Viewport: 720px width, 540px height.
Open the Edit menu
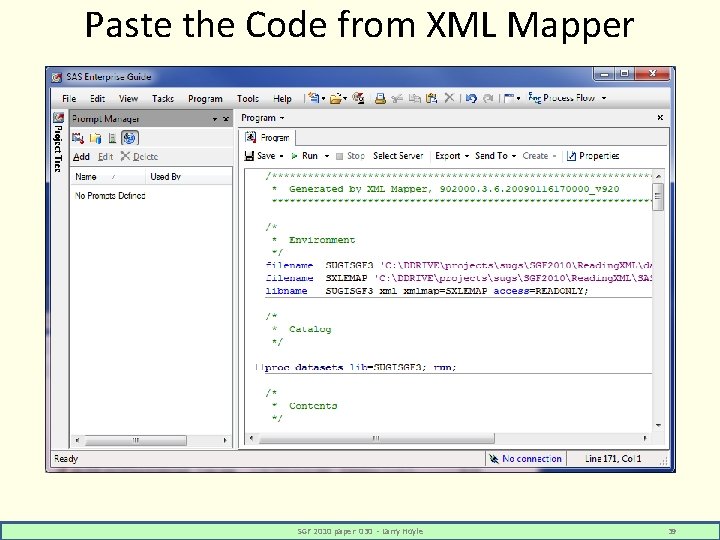(x=97, y=98)
